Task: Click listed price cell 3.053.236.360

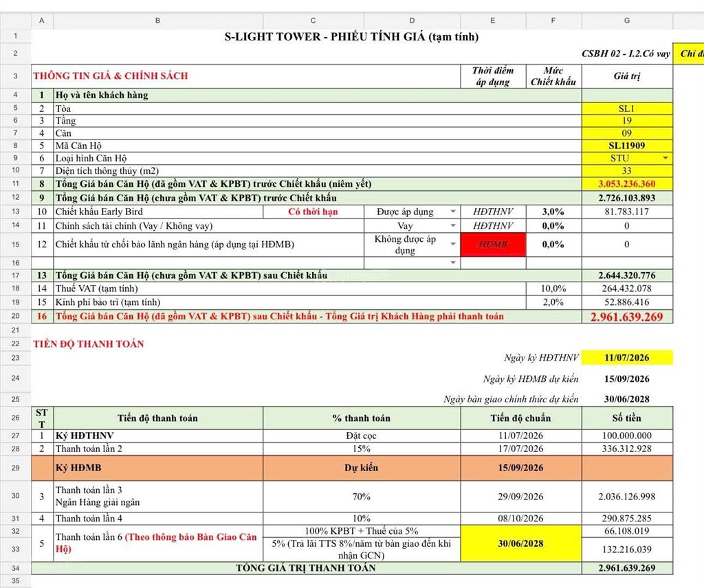Action: [627, 183]
